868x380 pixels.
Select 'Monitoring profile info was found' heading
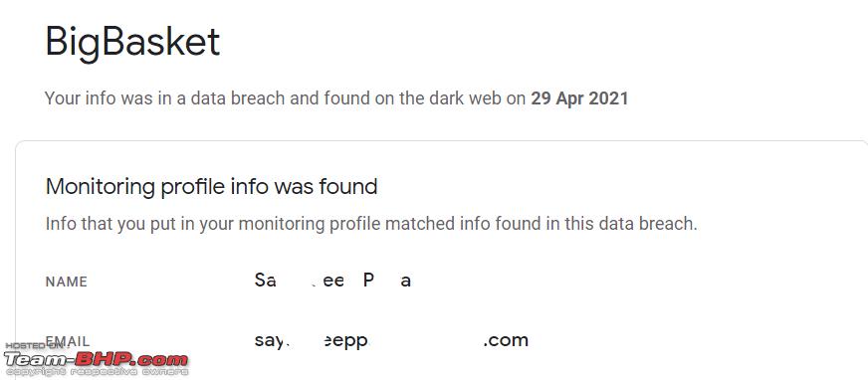point(211,187)
